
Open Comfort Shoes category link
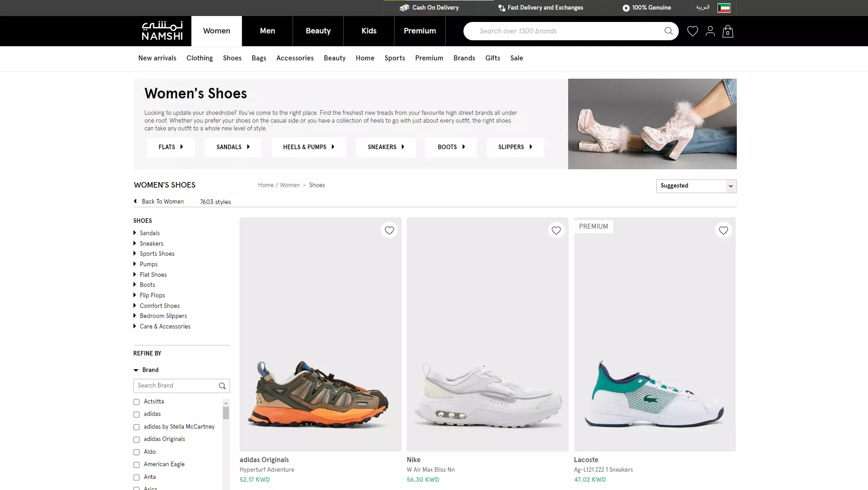(x=160, y=306)
